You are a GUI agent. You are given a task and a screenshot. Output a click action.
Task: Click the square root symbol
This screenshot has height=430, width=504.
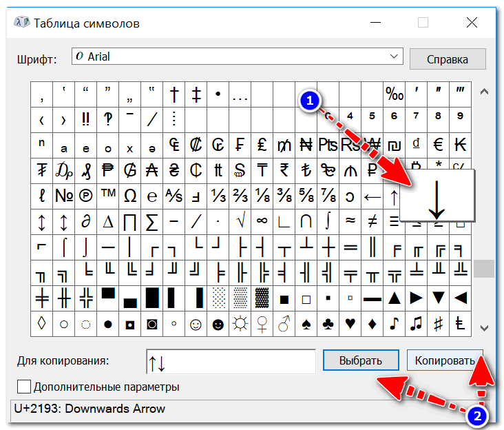tap(240, 222)
